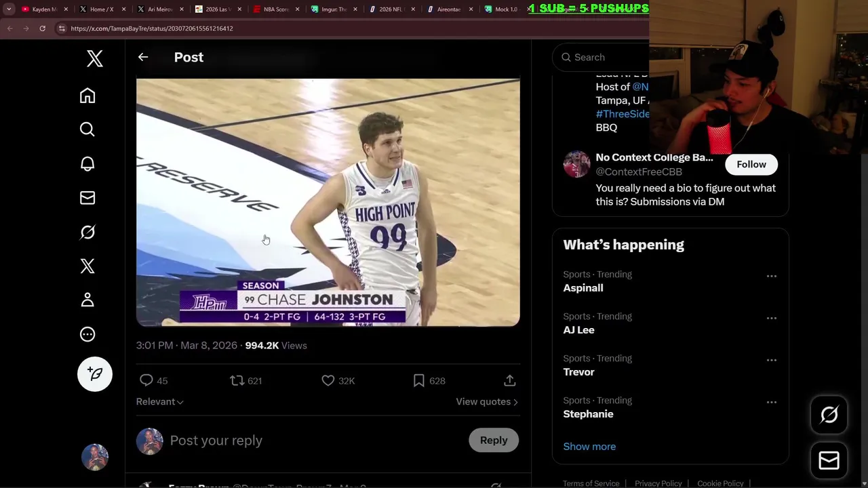Switch to the NBA Scores browser tab

[275, 9]
